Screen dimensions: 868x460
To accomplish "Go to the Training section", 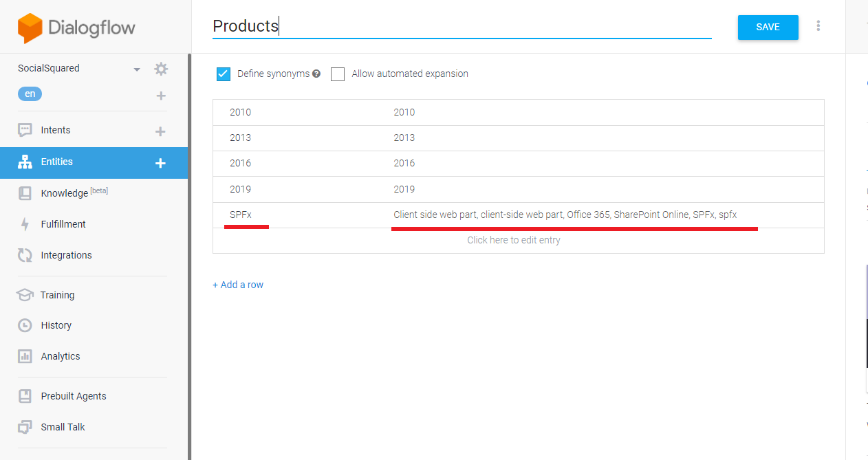I will pos(57,295).
